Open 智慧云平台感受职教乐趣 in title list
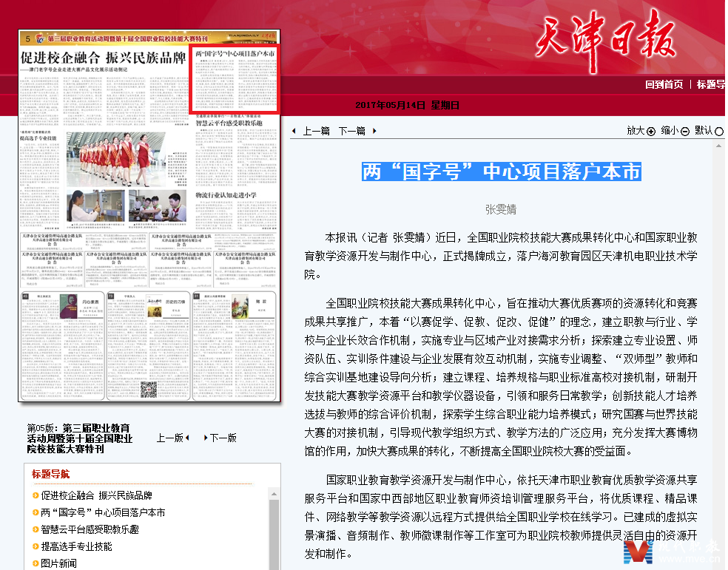 [x=90, y=529]
